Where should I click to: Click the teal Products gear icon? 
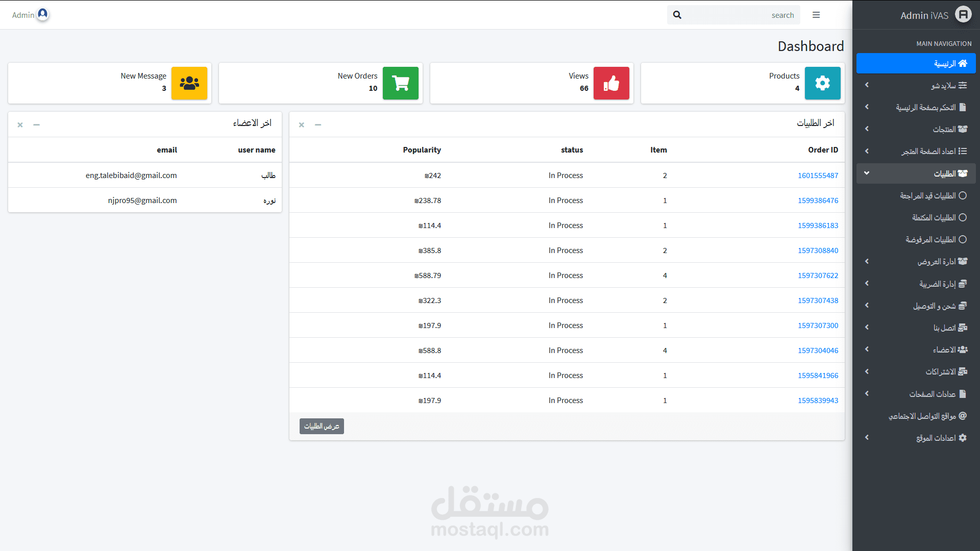(823, 83)
